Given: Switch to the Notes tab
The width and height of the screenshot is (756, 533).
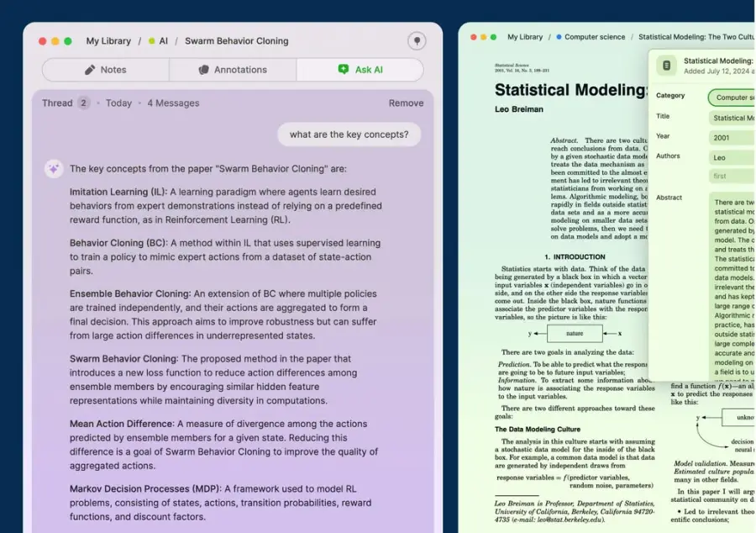Looking at the screenshot, I should click(x=106, y=70).
